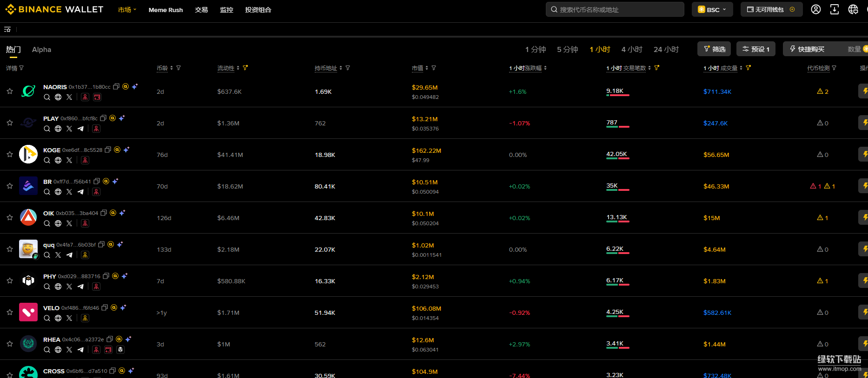Image resolution: width=868 pixels, height=378 pixels.
Task: Click the KOGE Alpha gold badge
Action: [x=117, y=150]
